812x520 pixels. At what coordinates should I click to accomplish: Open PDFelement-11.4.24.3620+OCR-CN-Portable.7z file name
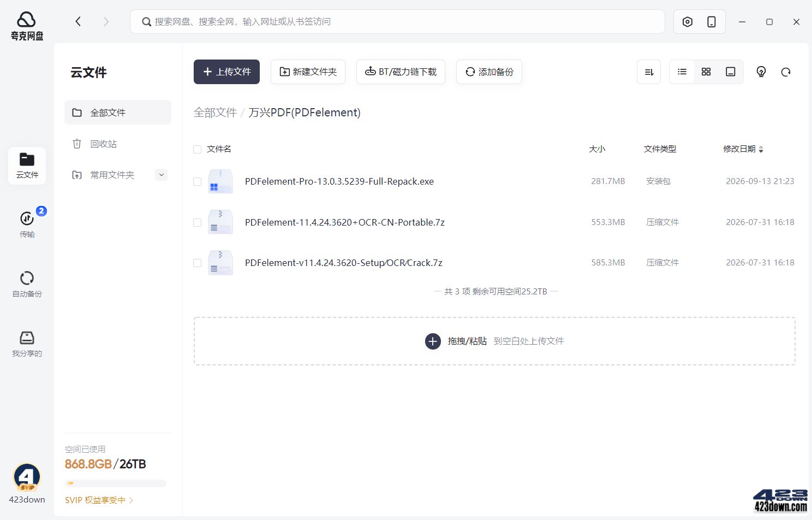coord(345,222)
